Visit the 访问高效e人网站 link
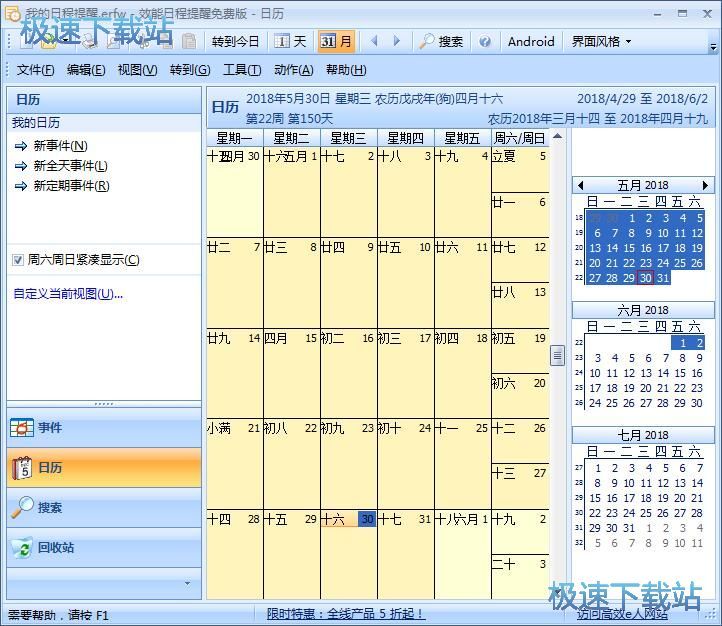Screen dimensions: 722x626 pos(622,614)
